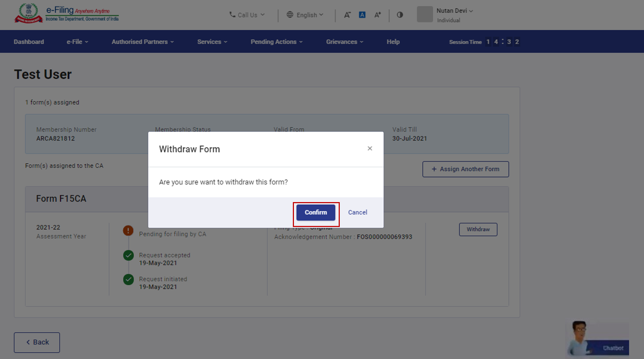
Task: Click the e-Filing Income Tax Department logo
Action: (66, 14)
